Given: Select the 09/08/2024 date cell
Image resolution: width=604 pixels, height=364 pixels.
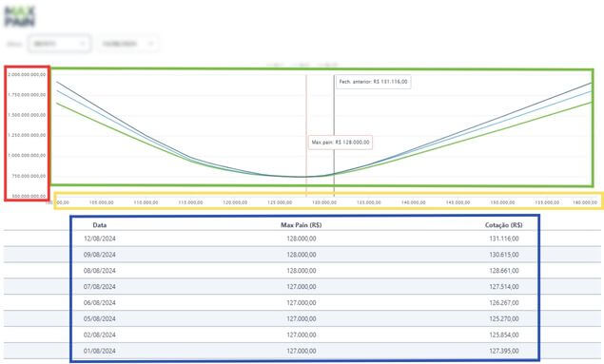Looking at the screenshot, I should 99,255.
